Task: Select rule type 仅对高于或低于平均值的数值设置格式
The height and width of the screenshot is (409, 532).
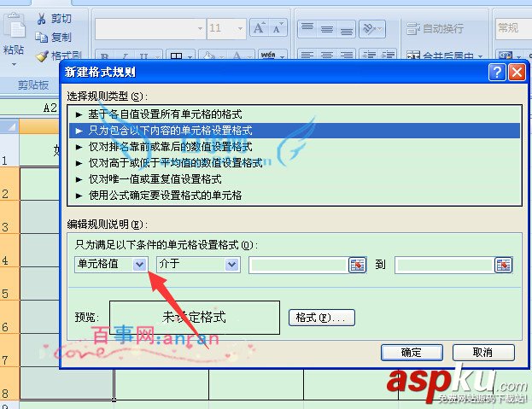Action: [295, 163]
